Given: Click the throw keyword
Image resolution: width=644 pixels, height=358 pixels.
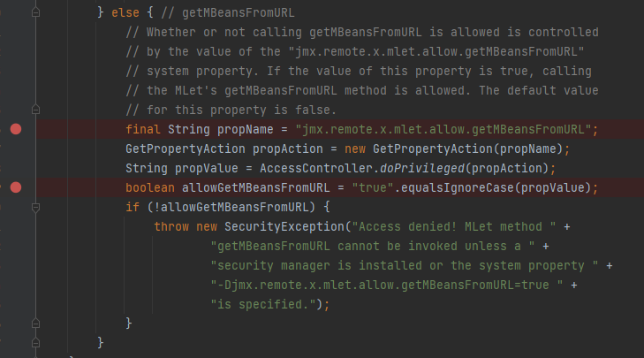Looking at the screenshot, I should (171, 226).
